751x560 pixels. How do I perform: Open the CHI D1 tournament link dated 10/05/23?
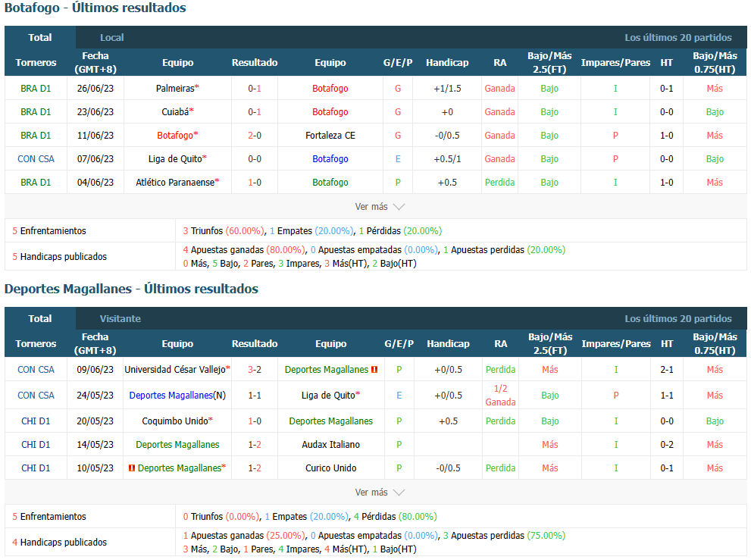tap(36, 468)
